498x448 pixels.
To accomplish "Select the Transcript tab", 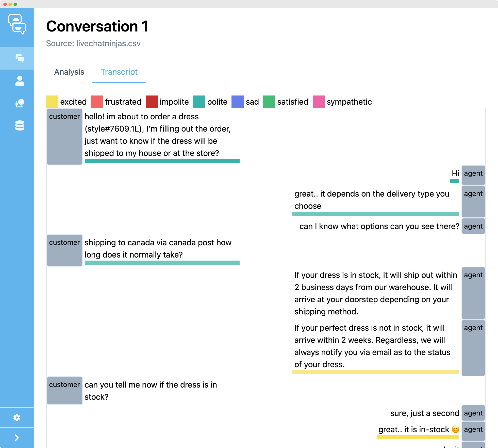I will [119, 72].
